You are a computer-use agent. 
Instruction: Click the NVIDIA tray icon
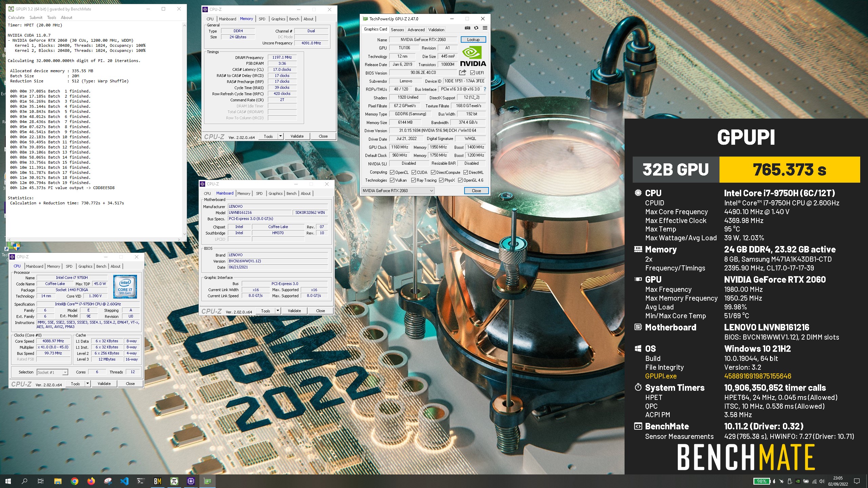pos(798,481)
